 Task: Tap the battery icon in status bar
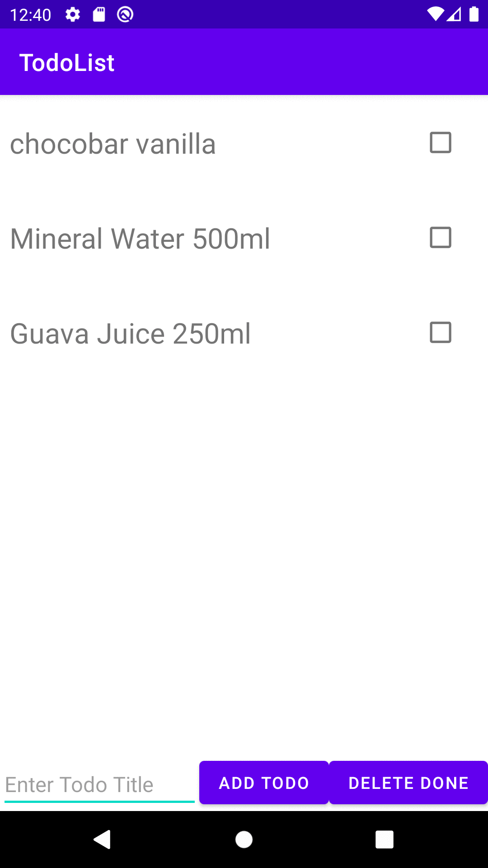[x=474, y=14]
